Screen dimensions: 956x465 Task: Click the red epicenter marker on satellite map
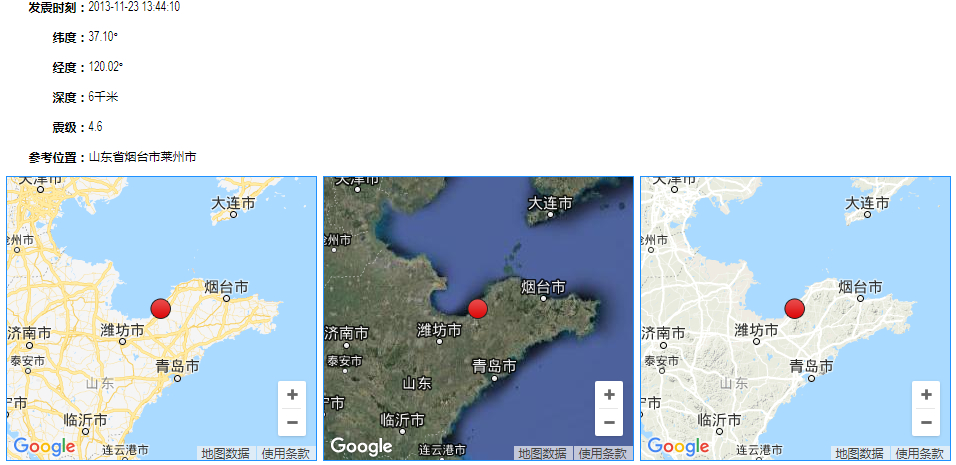477,308
